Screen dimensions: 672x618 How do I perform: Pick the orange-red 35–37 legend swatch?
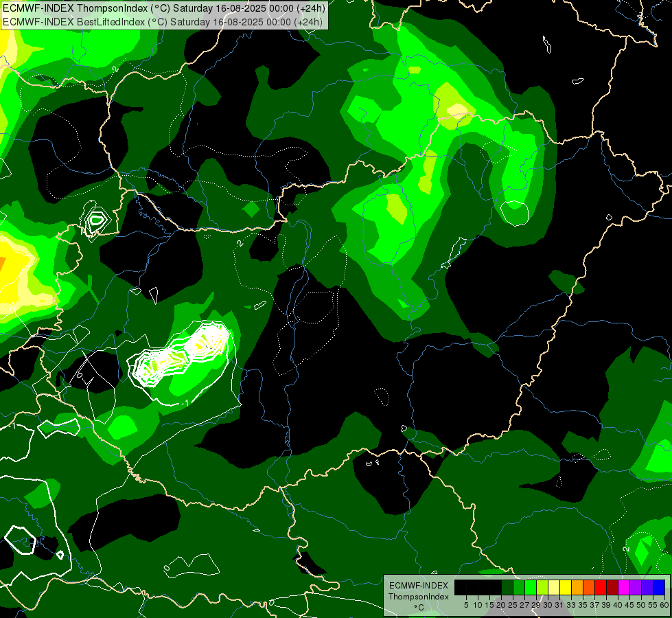589,587
